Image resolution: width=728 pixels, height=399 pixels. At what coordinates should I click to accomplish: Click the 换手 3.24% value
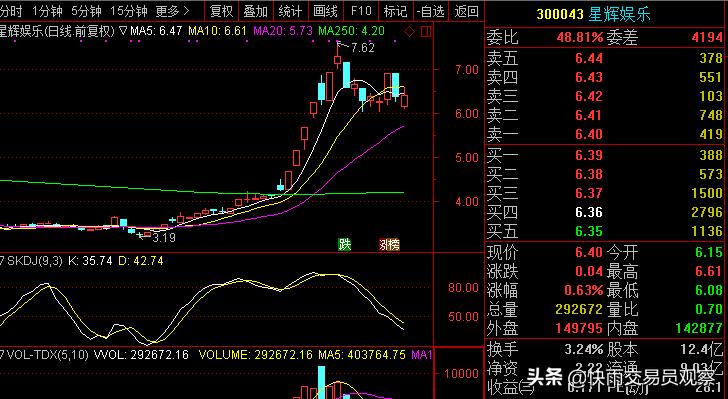pos(584,349)
